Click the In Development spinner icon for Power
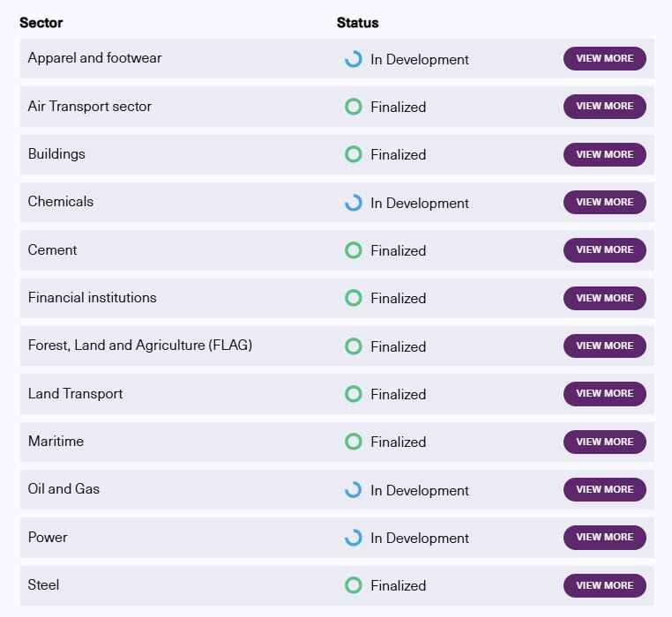The height and width of the screenshot is (617, 672). point(354,538)
